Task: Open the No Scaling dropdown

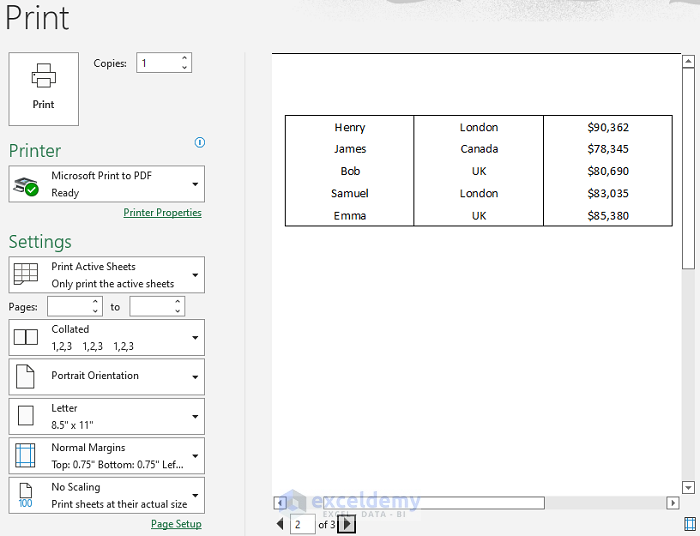Action: (x=107, y=495)
